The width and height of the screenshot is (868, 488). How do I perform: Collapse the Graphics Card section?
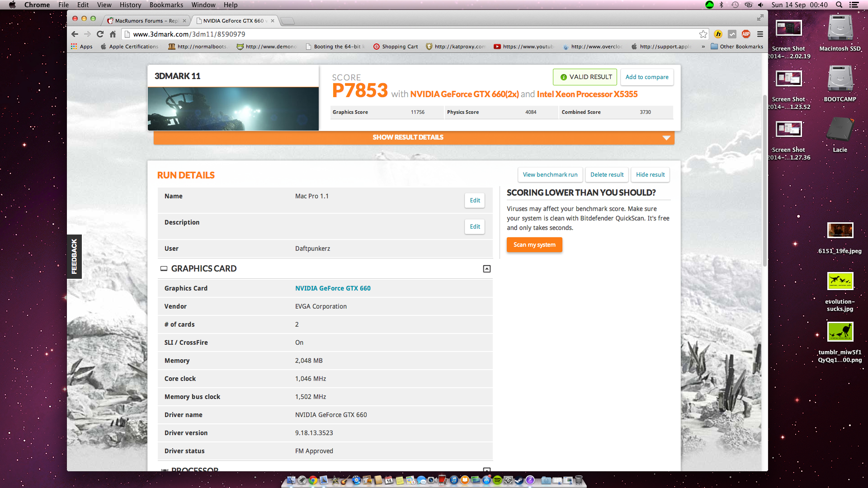click(486, 269)
